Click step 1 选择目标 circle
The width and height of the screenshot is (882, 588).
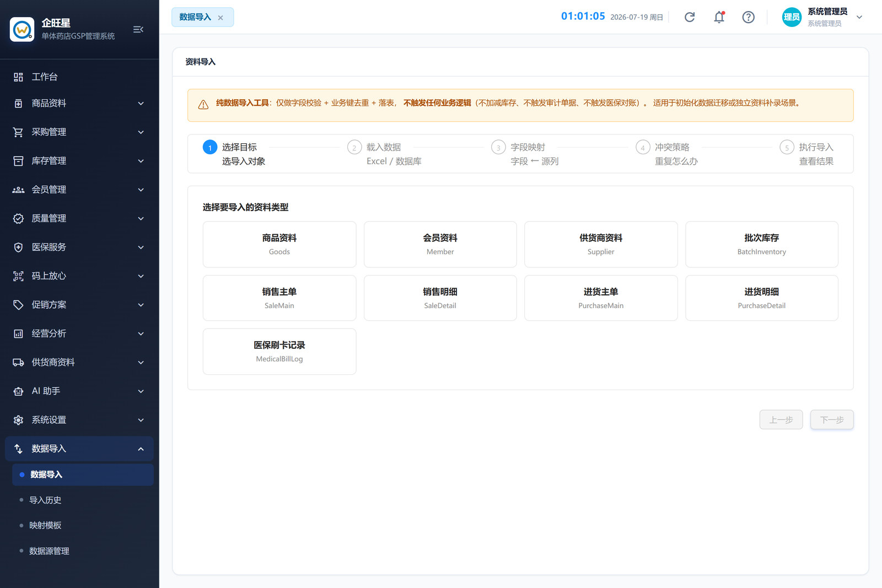pos(210,147)
